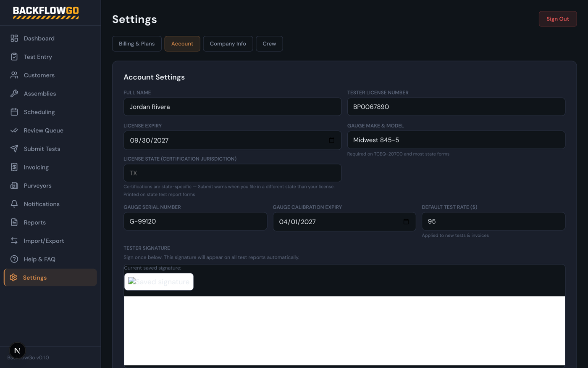Open the Company Info tab
The width and height of the screenshot is (588, 368).
point(228,44)
